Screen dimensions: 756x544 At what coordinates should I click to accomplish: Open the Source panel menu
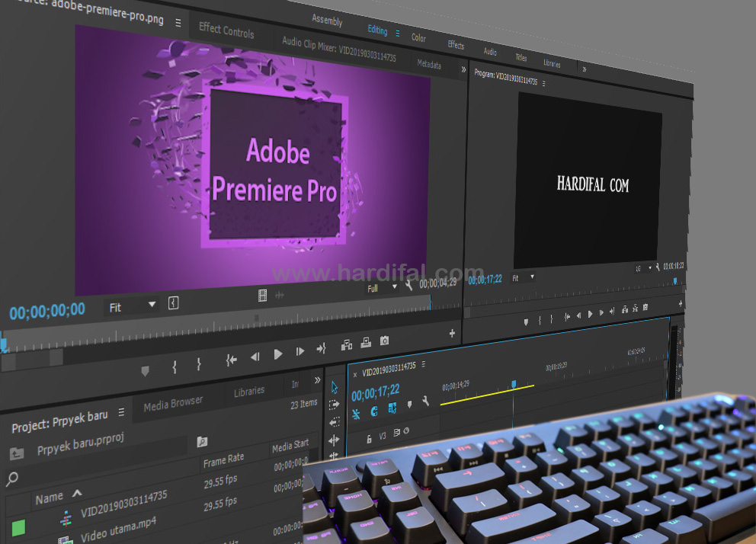[178, 23]
